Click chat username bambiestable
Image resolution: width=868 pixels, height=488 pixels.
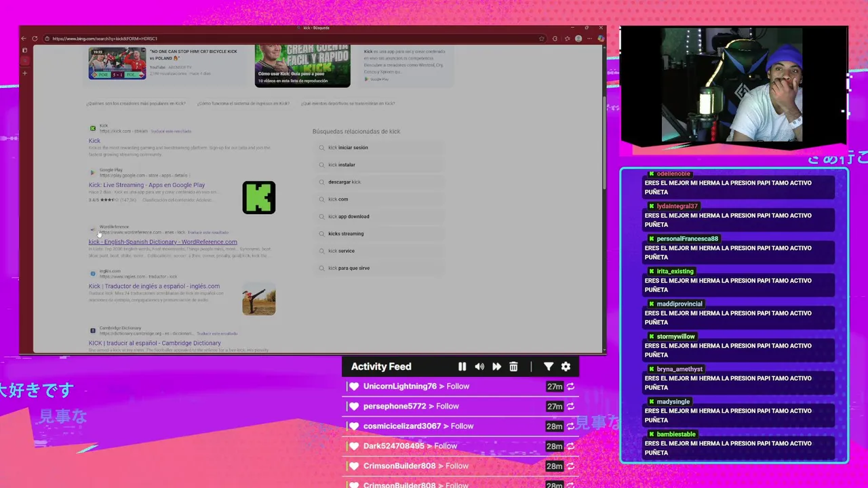(676, 434)
